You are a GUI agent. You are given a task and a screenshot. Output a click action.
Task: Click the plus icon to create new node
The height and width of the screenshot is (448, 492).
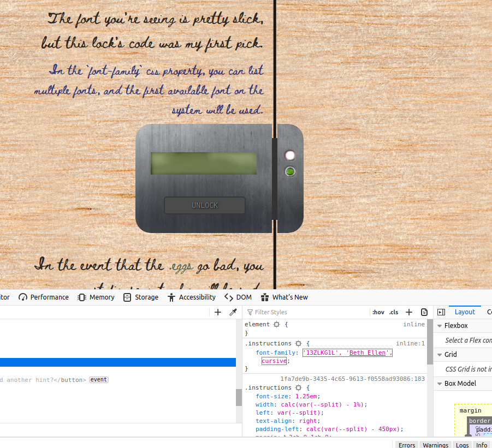tap(218, 312)
